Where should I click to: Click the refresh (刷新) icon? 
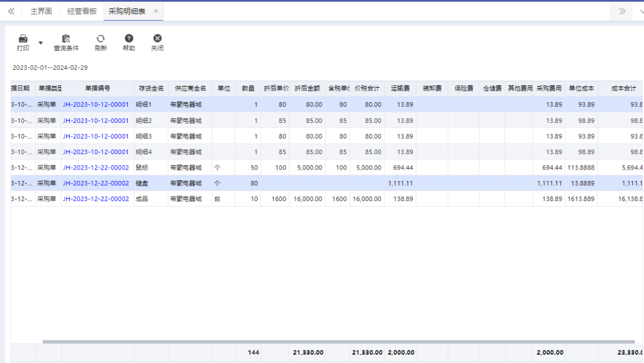(101, 39)
